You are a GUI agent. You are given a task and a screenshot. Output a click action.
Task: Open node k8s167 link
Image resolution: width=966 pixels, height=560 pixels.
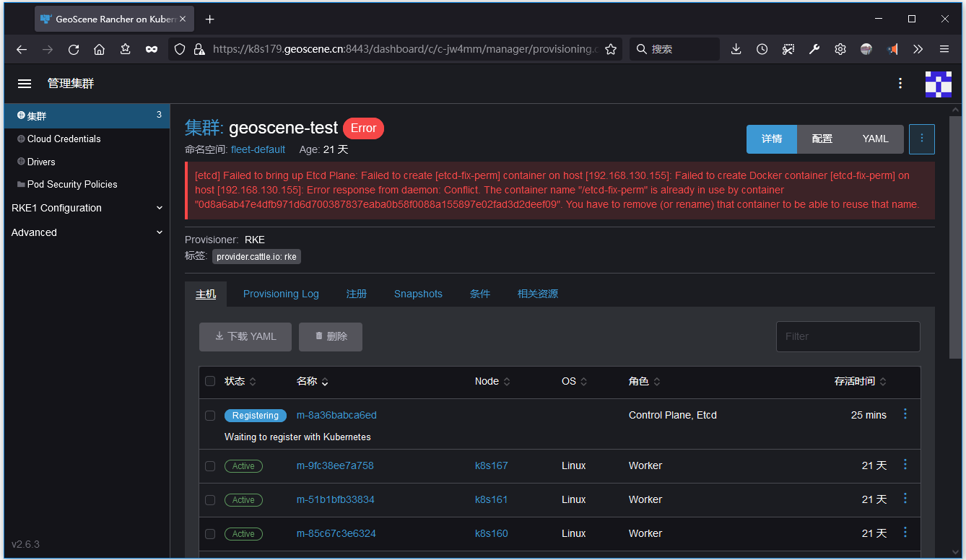coord(492,465)
